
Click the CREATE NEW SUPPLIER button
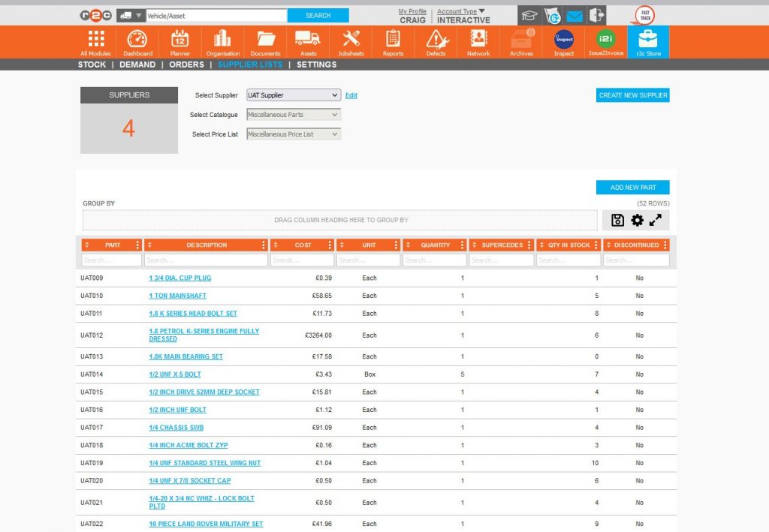[632, 95]
